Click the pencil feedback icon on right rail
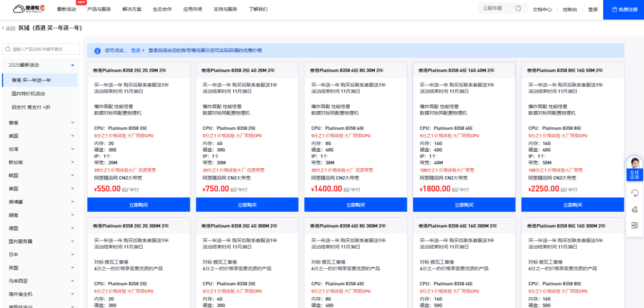The image size is (644, 308). coord(635,209)
